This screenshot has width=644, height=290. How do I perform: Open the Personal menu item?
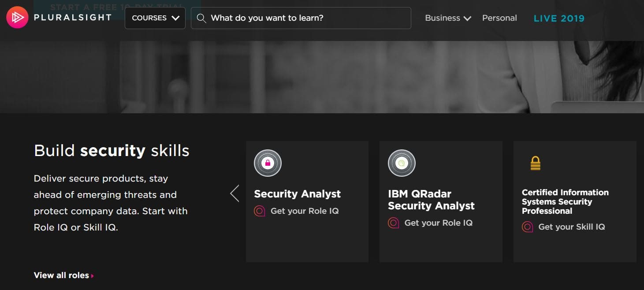499,18
